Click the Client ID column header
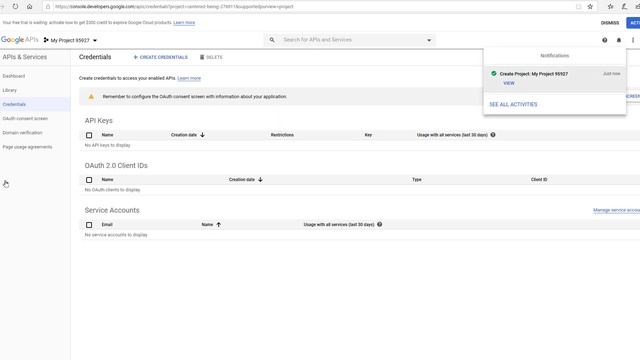Screen dimensions: 640x360 coord(539,180)
